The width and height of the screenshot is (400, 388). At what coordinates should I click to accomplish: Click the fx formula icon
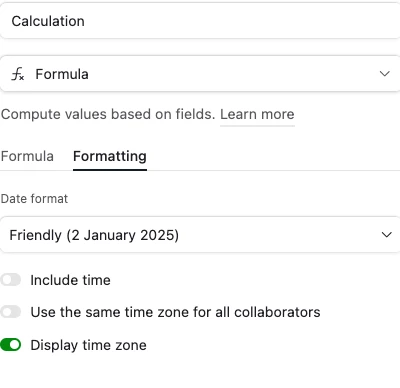click(x=17, y=74)
